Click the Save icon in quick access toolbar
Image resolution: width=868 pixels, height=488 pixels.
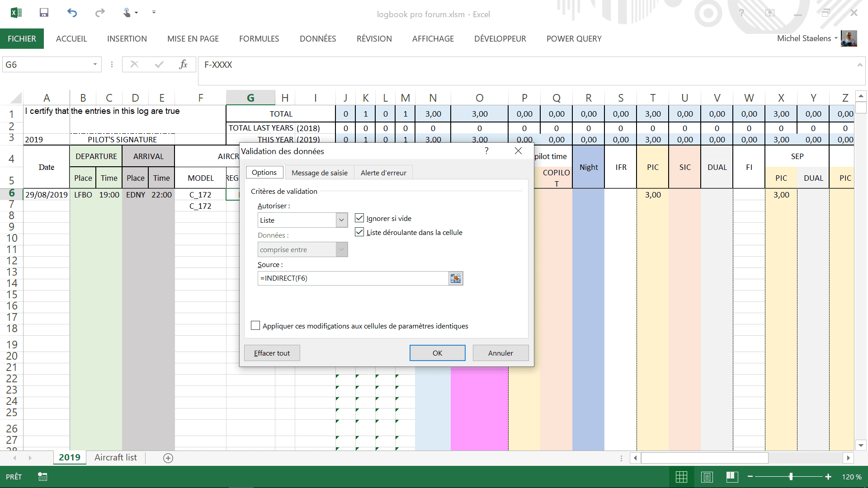pos(44,13)
